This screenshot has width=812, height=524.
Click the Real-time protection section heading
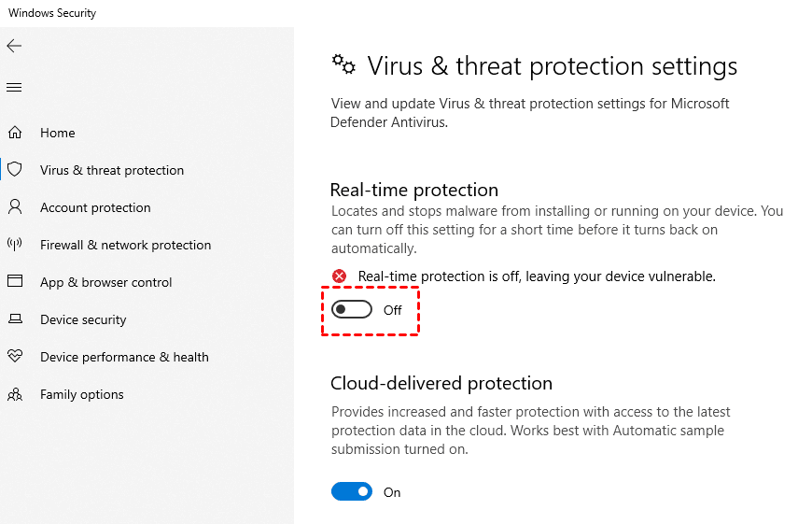pyautogui.click(x=414, y=191)
